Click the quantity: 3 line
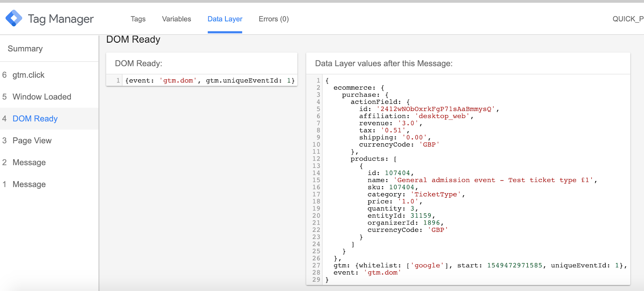The image size is (644, 291). [393, 208]
